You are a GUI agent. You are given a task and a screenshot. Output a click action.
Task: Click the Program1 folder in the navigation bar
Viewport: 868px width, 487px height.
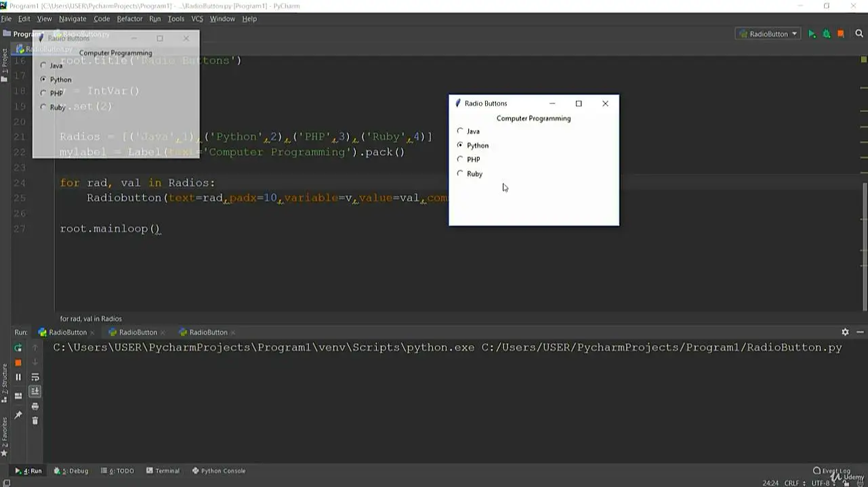[23, 34]
